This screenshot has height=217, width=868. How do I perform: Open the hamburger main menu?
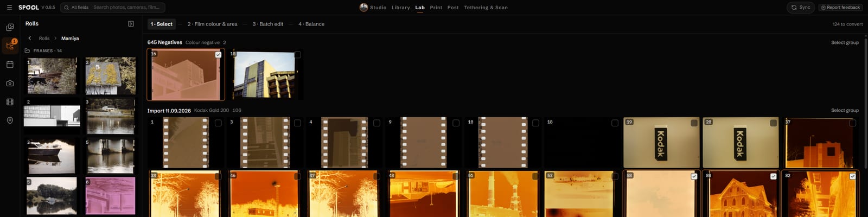(9, 8)
